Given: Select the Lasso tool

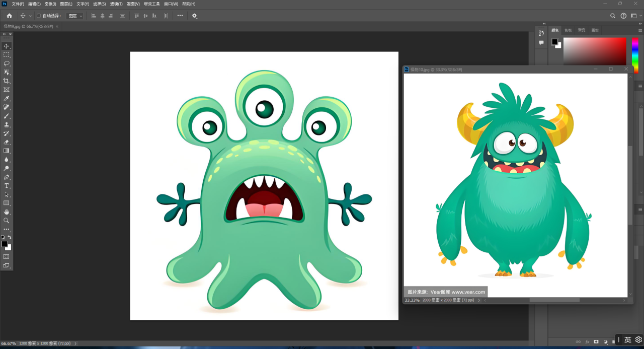Looking at the screenshot, I should [x=7, y=63].
